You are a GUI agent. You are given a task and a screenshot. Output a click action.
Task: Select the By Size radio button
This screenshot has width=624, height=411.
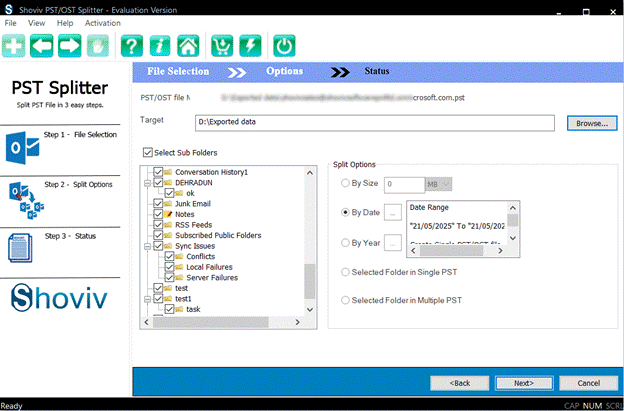pos(345,183)
